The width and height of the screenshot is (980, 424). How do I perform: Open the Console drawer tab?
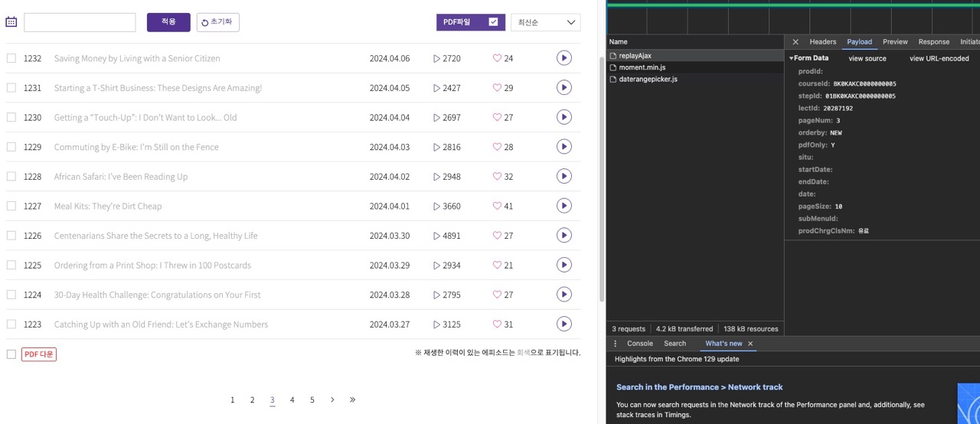pyautogui.click(x=640, y=344)
